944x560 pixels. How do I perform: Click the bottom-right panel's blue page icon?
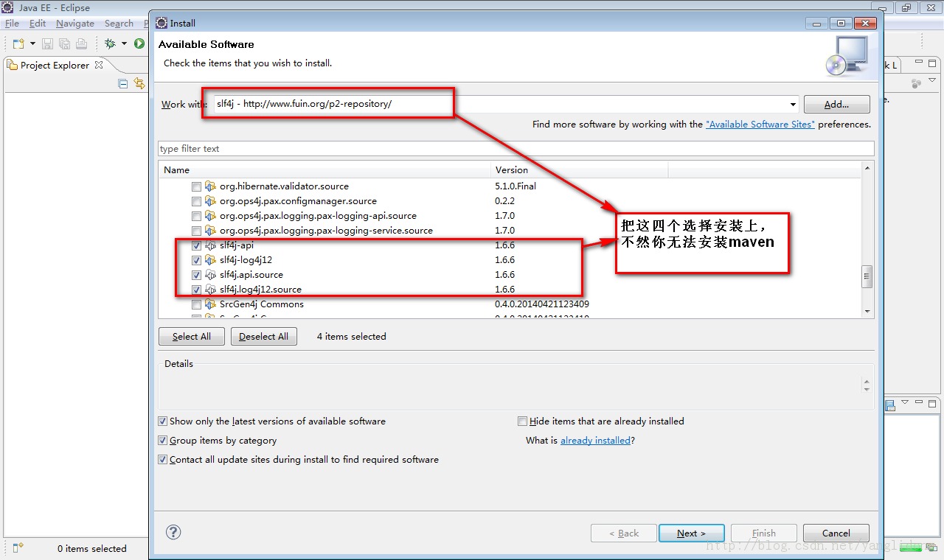[x=890, y=405]
